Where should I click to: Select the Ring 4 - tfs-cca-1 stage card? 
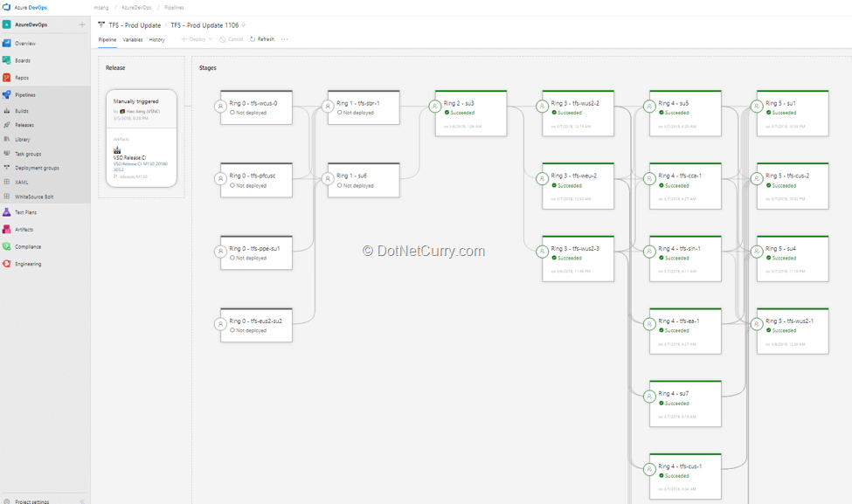point(685,186)
